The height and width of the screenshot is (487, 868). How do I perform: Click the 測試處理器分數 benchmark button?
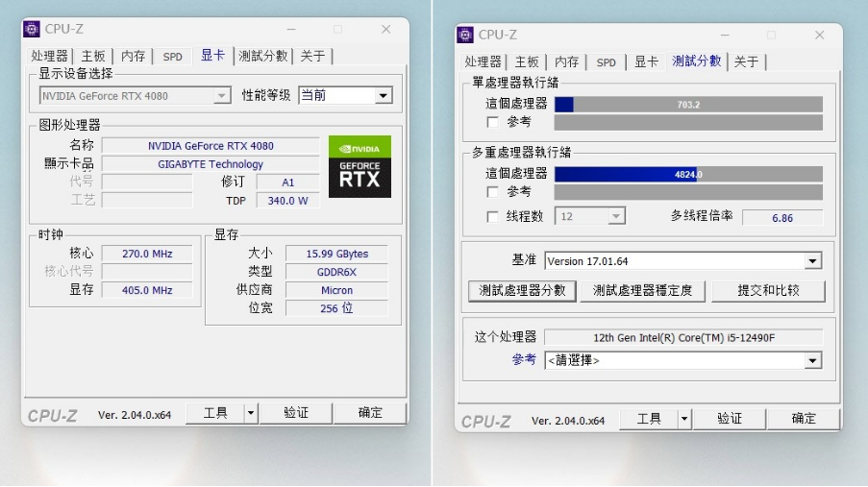pos(522,290)
